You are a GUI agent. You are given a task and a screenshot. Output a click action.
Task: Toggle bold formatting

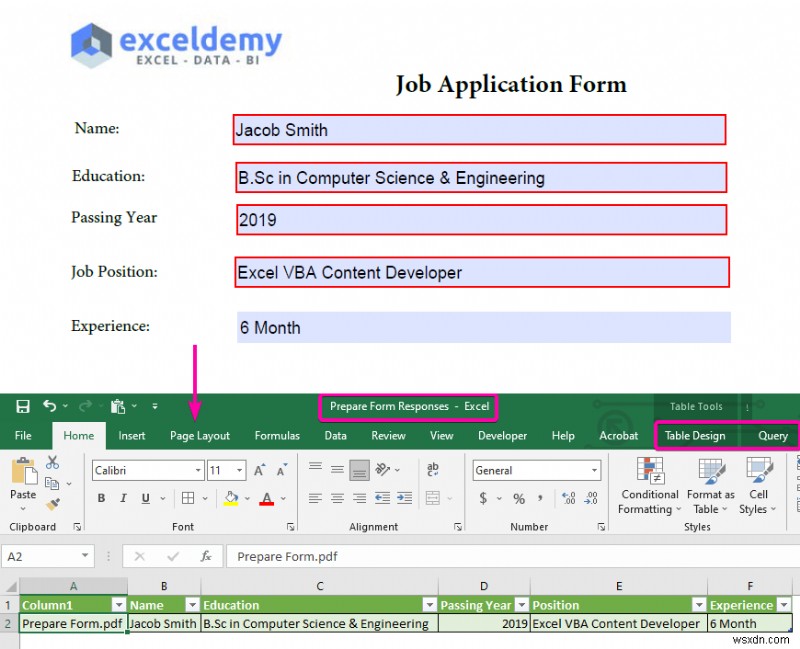[x=101, y=497]
